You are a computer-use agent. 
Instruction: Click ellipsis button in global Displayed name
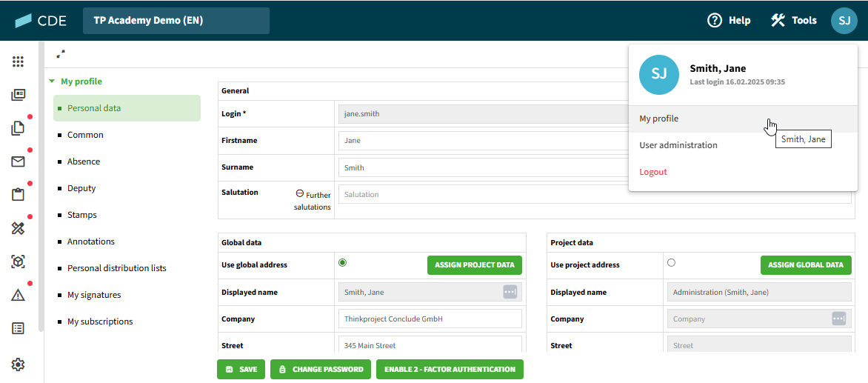[x=510, y=292]
